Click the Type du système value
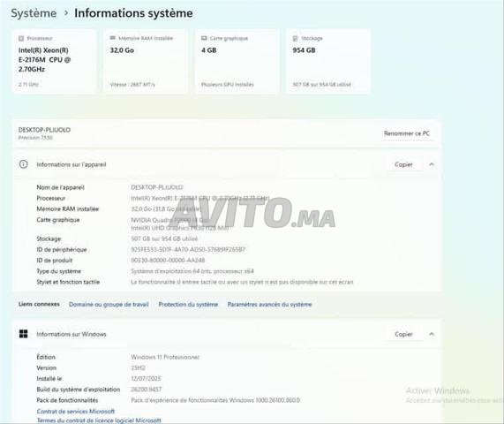Image resolution: width=504 pixels, height=424 pixels. tap(192, 271)
